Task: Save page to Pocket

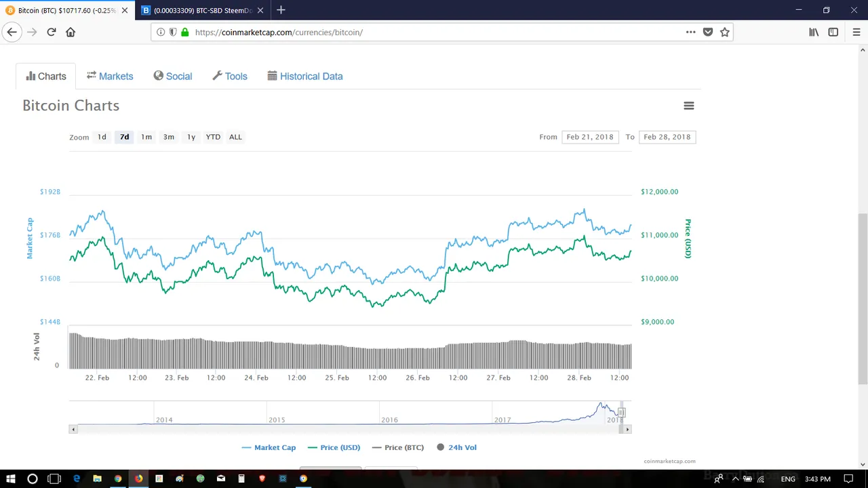Action: (x=708, y=32)
